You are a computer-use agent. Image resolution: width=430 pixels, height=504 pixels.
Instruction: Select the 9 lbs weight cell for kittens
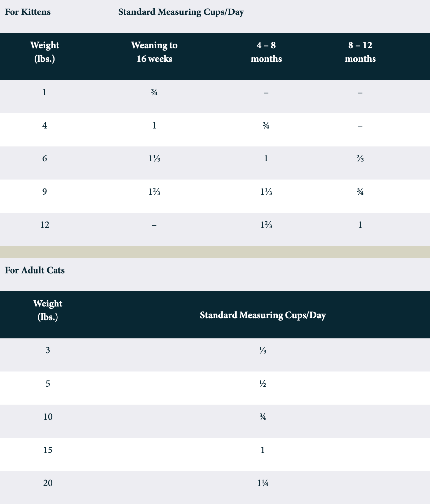coord(45,192)
